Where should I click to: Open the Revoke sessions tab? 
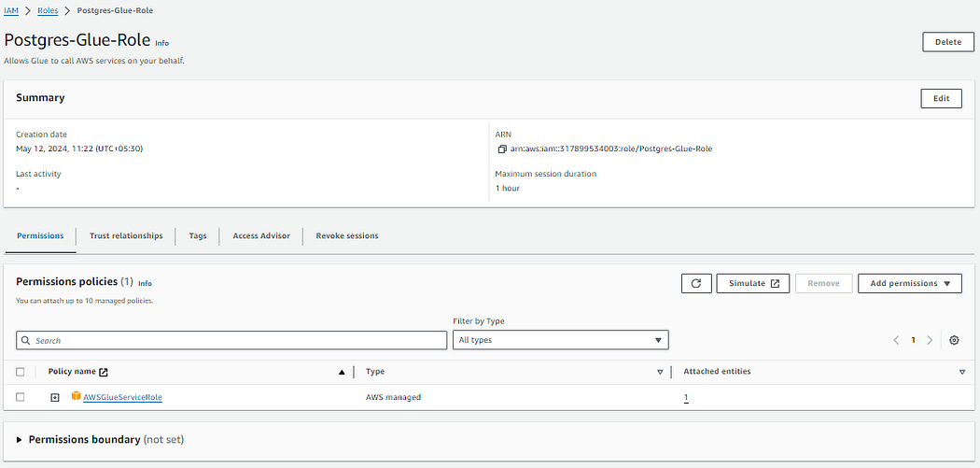(x=347, y=236)
